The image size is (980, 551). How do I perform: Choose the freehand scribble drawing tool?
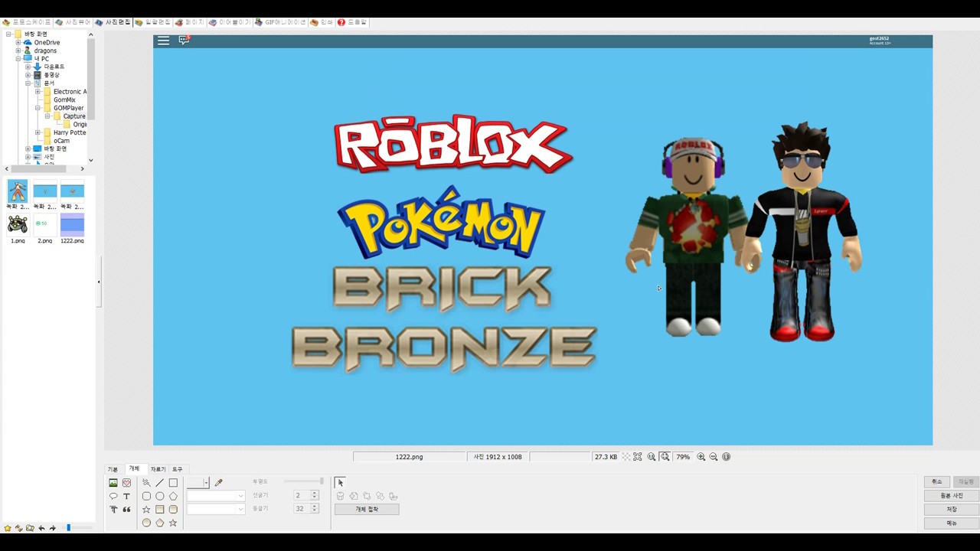coord(146,483)
